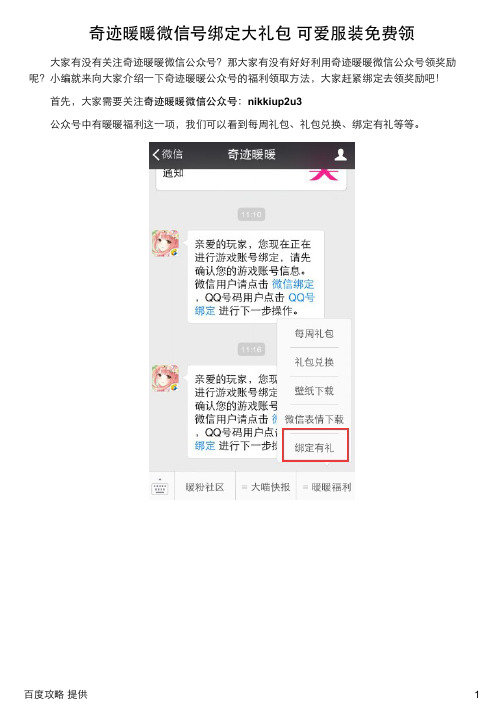Click the 百度攻略 提供 footer text
This screenshot has width=504, height=713.
(x=55, y=694)
